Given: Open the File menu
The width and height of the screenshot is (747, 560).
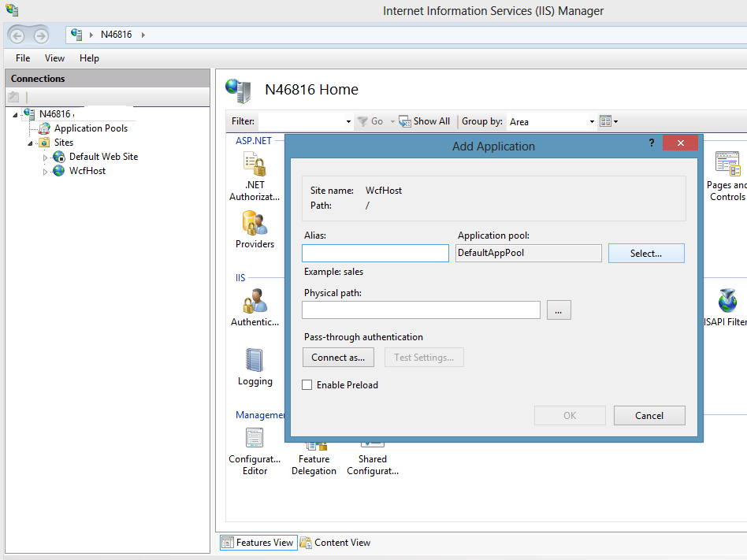Looking at the screenshot, I should click(x=23, y=58).
